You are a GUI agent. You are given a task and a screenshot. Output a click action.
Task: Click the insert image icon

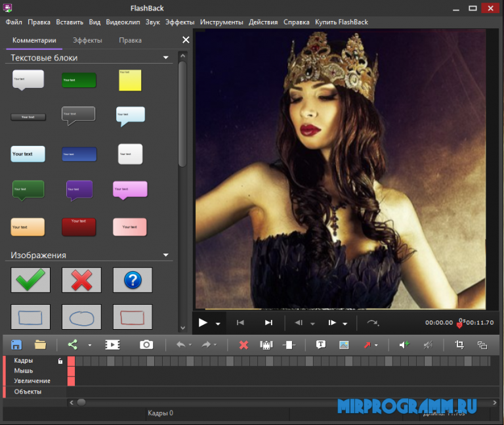(x=343, y=344)
